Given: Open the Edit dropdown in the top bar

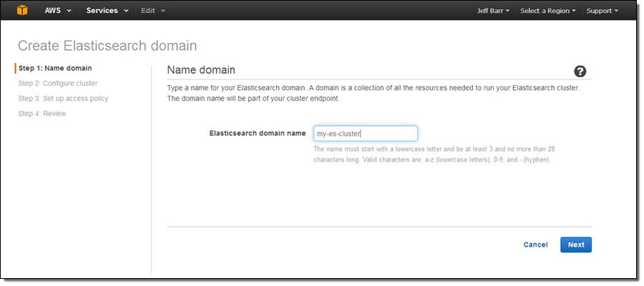Looking at the screenshot, I should click(x=152, y=11).
